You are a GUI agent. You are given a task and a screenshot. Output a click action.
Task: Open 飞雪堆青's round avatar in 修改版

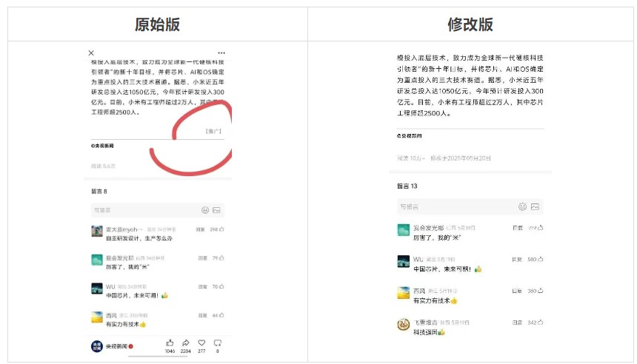coord(404,324)
